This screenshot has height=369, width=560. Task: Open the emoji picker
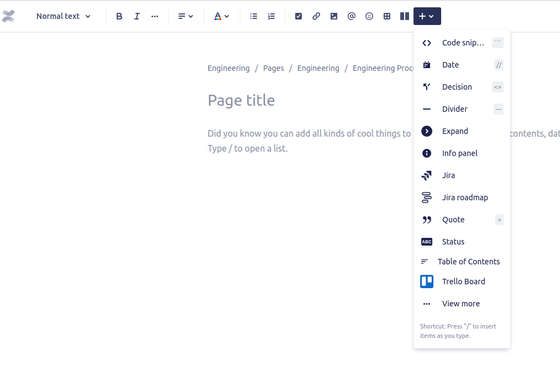369,16
